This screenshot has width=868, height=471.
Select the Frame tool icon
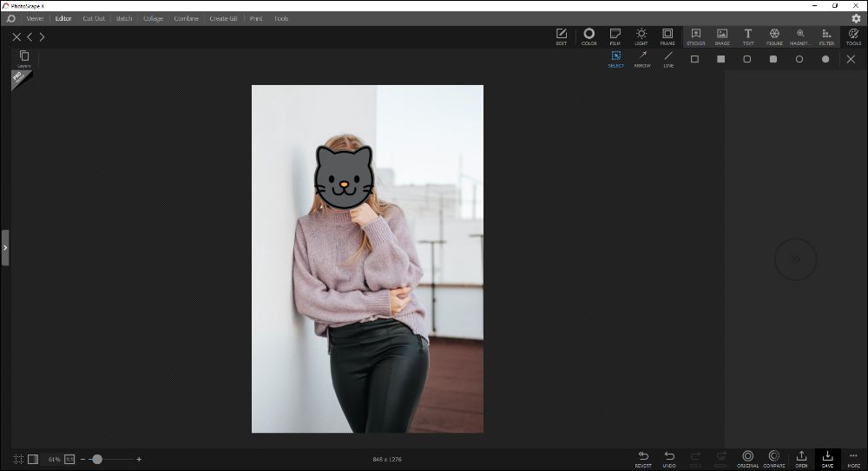pos(667,36)
